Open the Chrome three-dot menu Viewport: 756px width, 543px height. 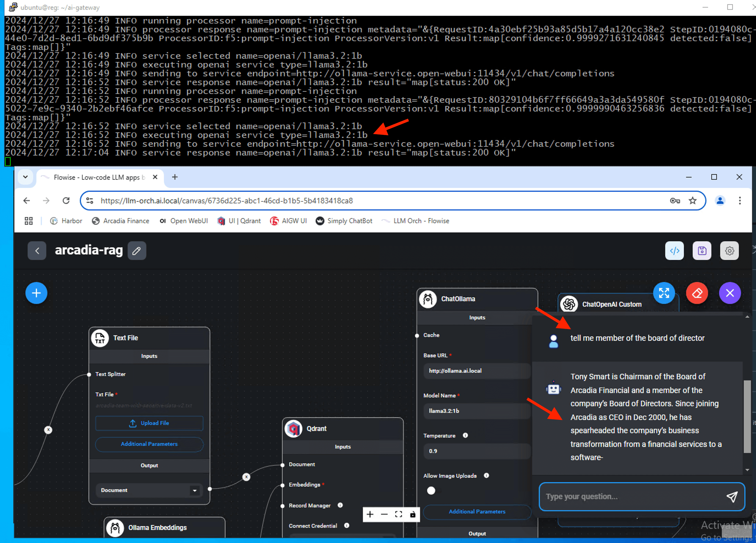740,201
